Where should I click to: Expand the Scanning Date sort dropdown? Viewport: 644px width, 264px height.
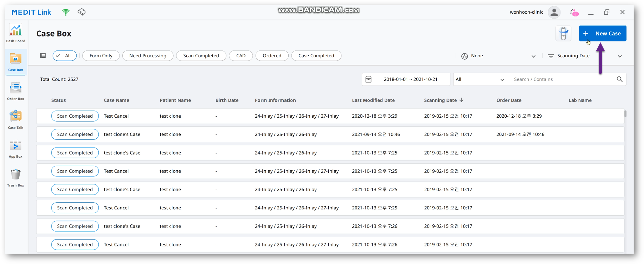click(x=585, y=56)
